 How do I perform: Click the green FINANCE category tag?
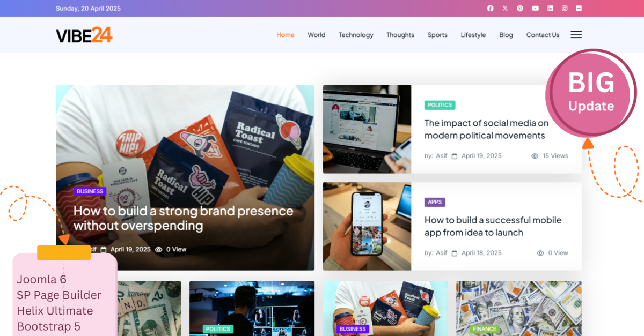484,329
